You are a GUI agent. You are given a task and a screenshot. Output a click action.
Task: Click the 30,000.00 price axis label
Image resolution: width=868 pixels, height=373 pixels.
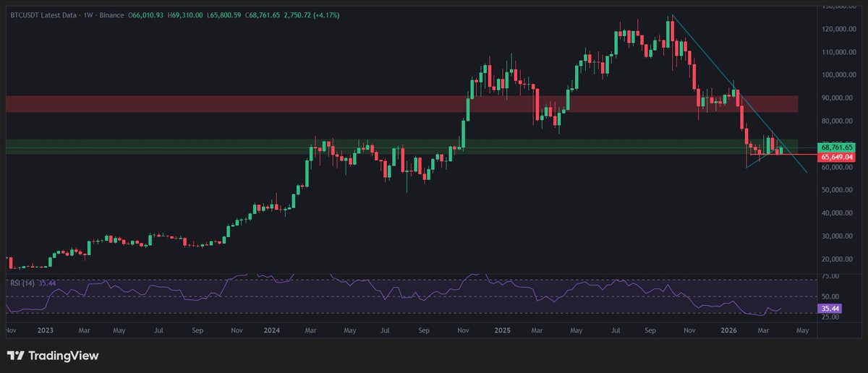[x=839, y=236]
